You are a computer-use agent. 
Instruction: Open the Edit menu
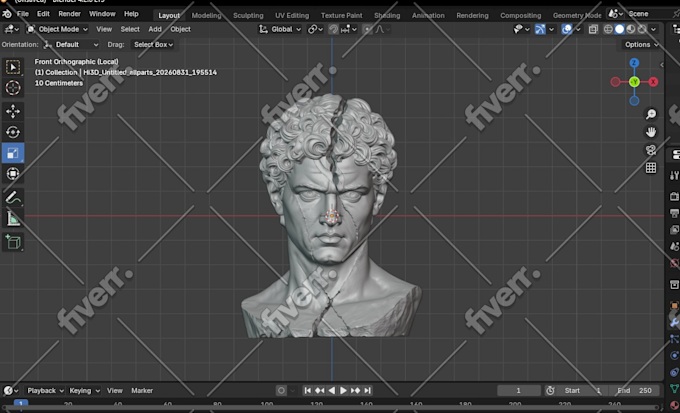click(43, 14)
